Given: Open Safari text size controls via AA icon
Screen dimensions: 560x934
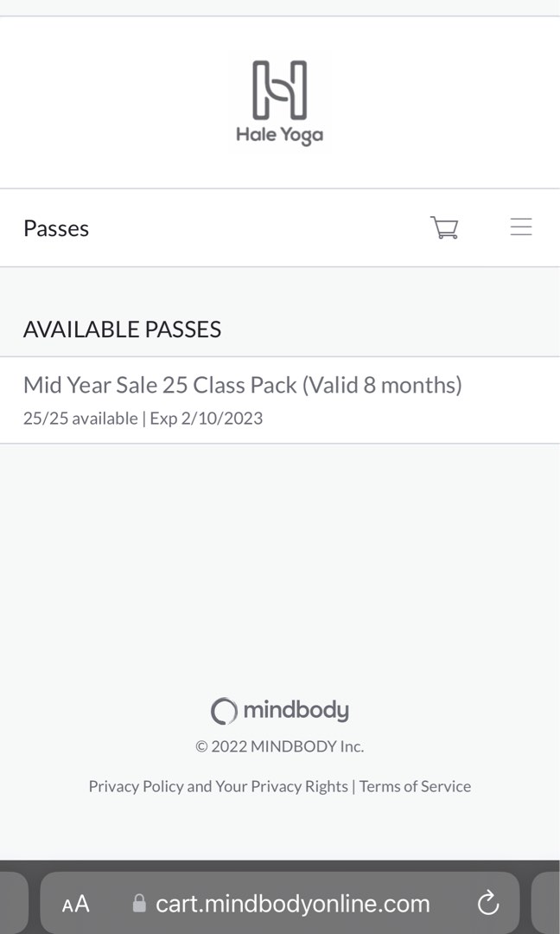Looking at the screenshot, I should click(x=75, y=902).
